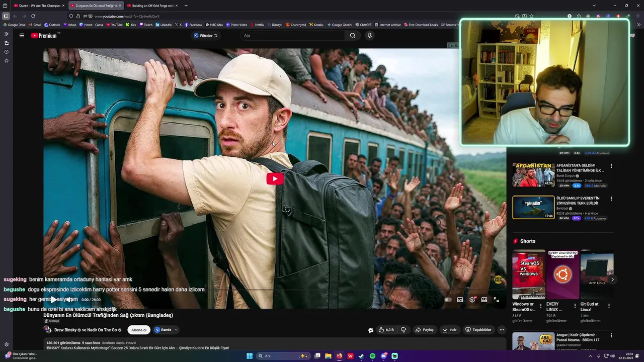The width and height of the screenshot is (644, 362).
Task: Toggle the browser sidebar panel button
Action: 6,16
